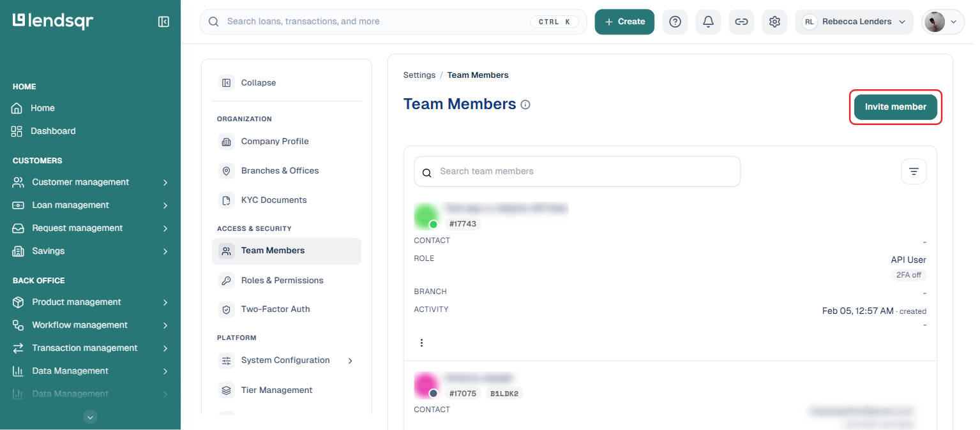Open the help question-mark icon

click(x=675, y=22)
